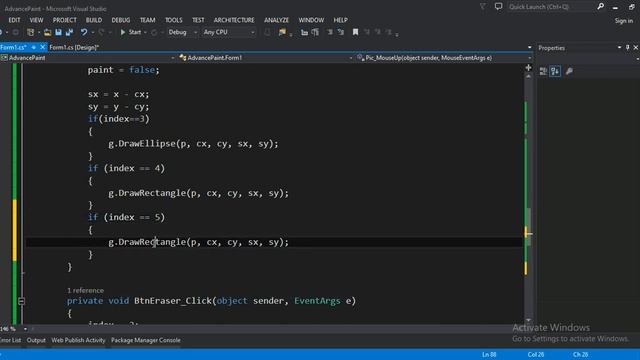Image resolution: width=640 pixels, height=360 pixels.
Task: Click the Undo arrow icon
Action: click(x=84, y=32)
